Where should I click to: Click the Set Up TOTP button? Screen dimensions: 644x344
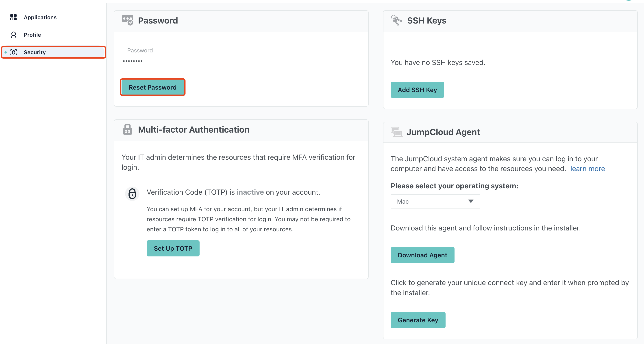pos(173,248)
